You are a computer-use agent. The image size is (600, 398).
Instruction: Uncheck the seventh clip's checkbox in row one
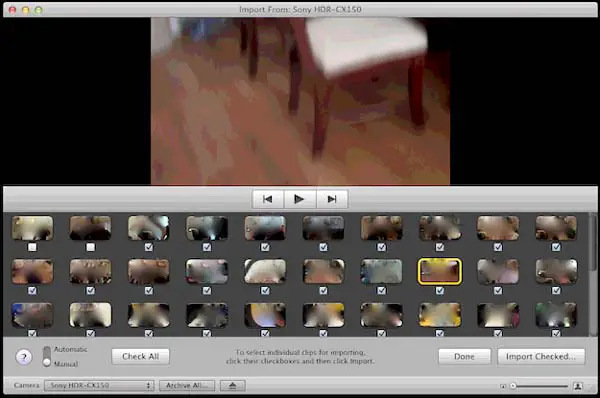pos(382,247)
